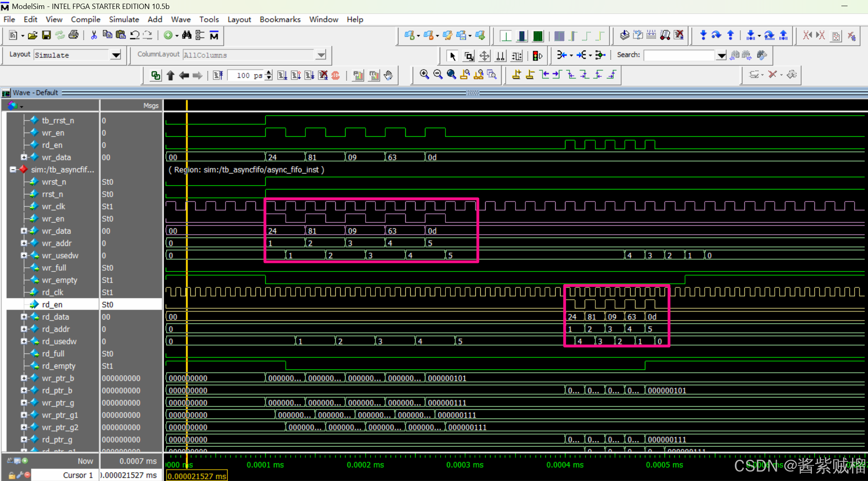
Task: Select the Zoom In tool on wave toolbar
Action: (x=424, y=74)
